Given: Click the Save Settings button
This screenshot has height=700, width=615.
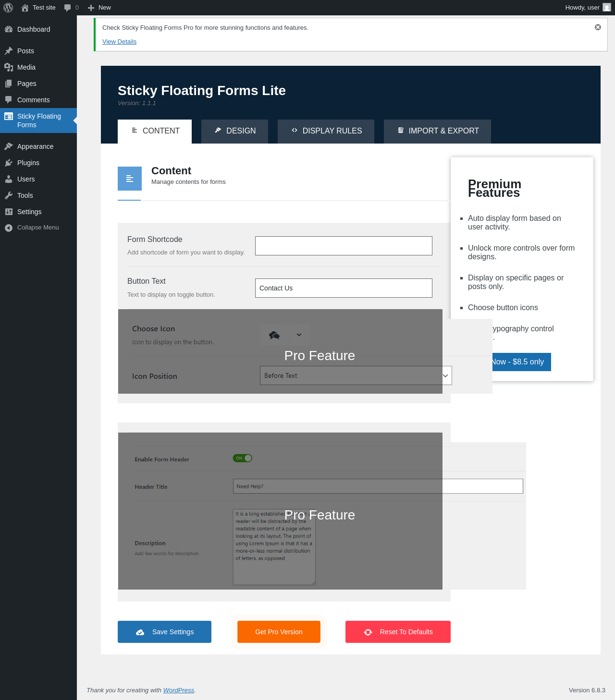Looking at the screenshot, I should tap(164, 632).
